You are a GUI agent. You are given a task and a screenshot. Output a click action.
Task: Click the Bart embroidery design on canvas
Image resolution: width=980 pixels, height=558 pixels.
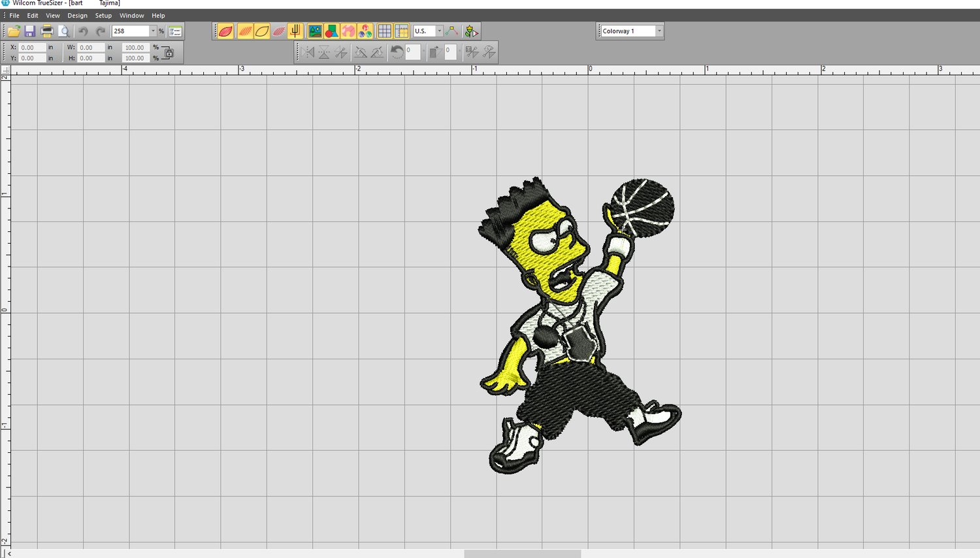pos(579,325)
